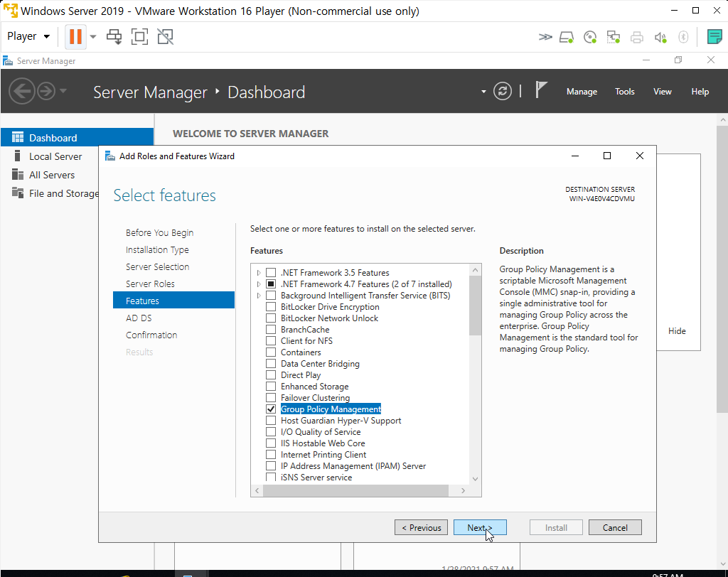Expand .NET Framework 3.5 Features tree
The image size is (728, 577).
pos(259,273)
